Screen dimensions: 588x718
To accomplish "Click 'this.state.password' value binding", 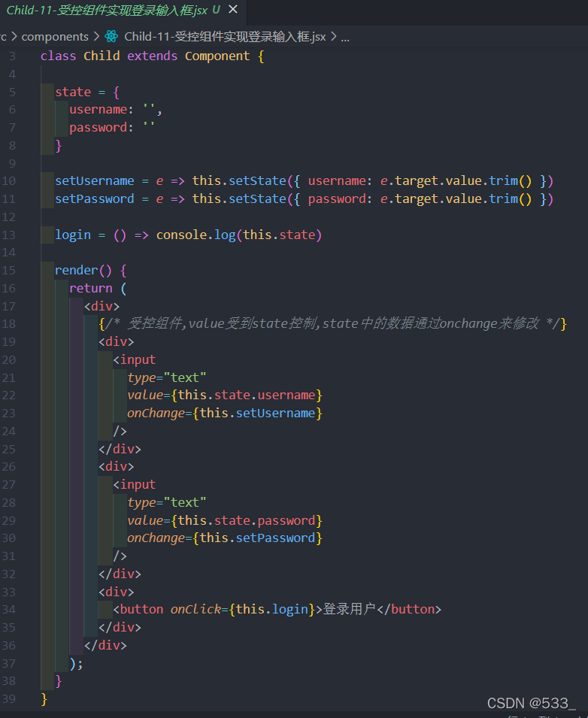I will pos(247,520).
